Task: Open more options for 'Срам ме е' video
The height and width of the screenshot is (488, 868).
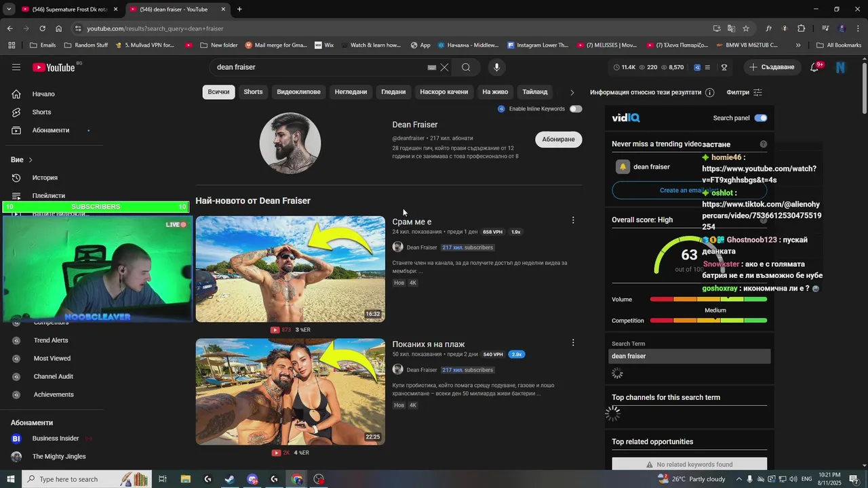Action: pyautogui.click(x=573, y=220)
